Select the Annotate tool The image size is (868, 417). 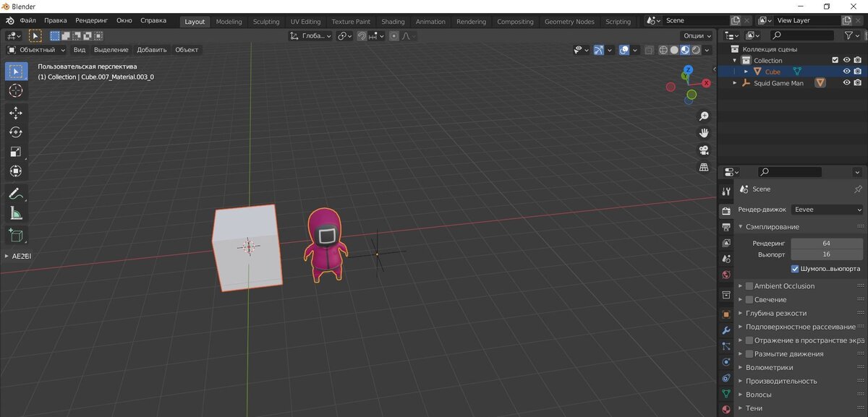(16, 194)
